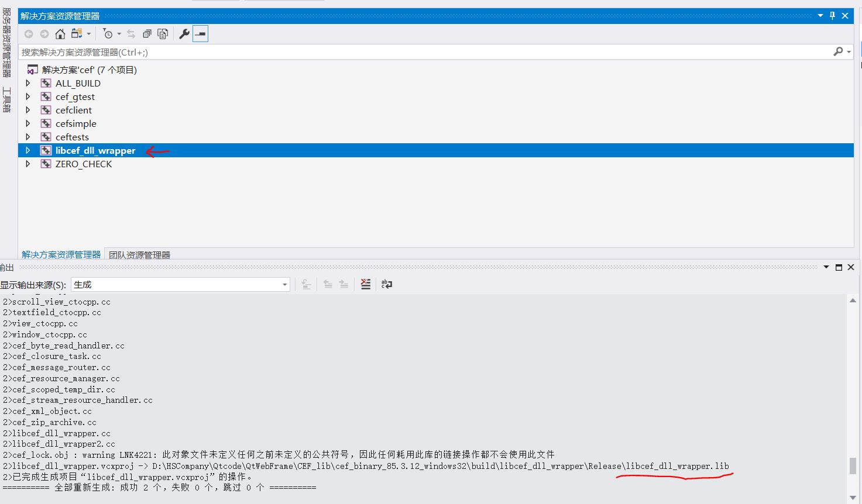
Task: Select the cef_gtest project
Action: click(75, 96)
